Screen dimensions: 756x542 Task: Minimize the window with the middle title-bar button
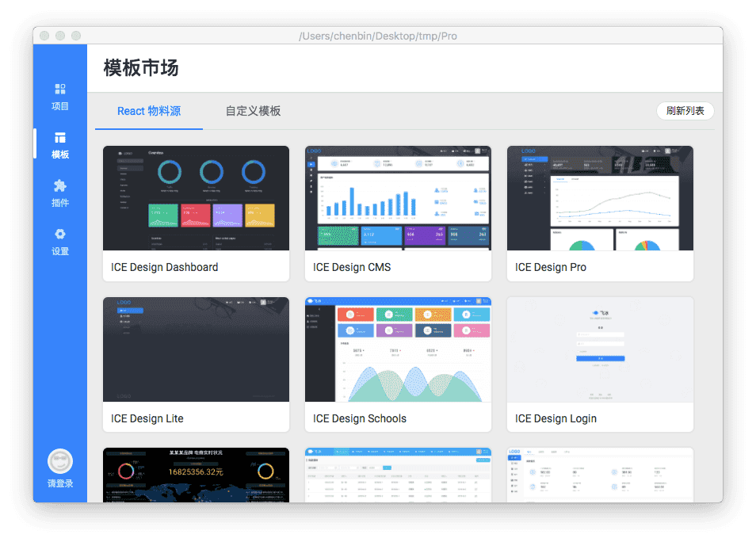[60, 36]
